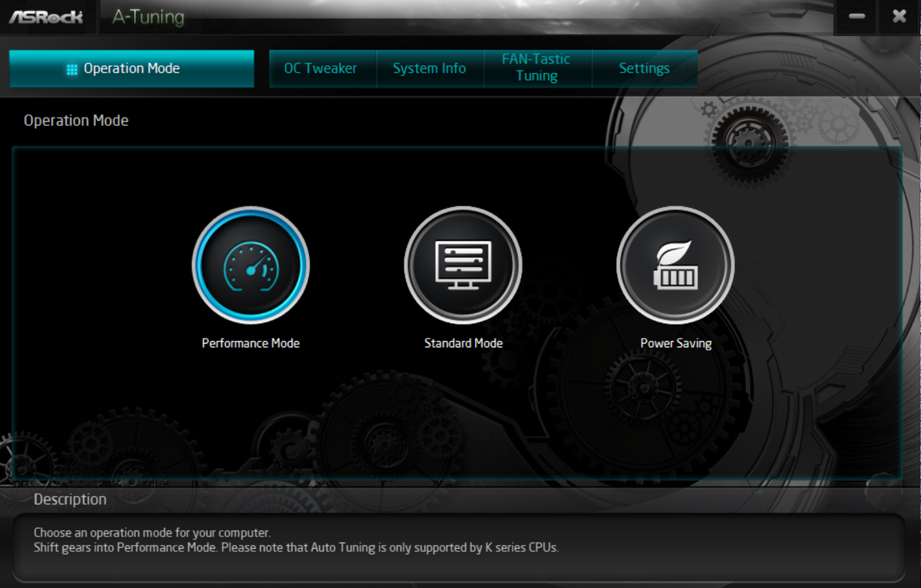The width and height of the screenshot is (921, 588).
Task: Close the A-Tuning window
Action: tap(900, 16)
